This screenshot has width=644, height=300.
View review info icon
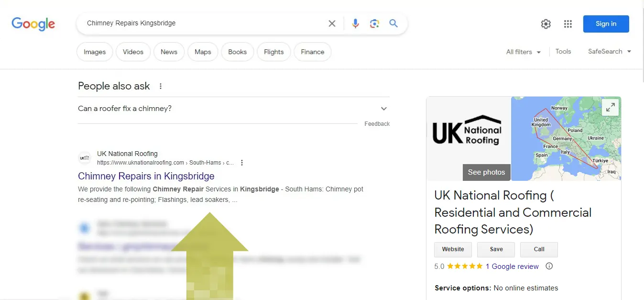point(549,266)
